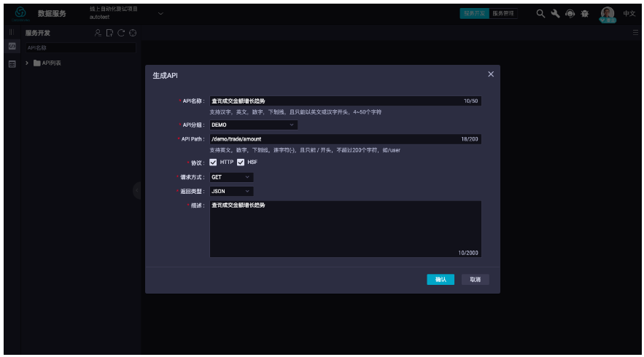Click the locate target icon in 服务开发 panel
The image size is (644, 357).
point(133,33)
